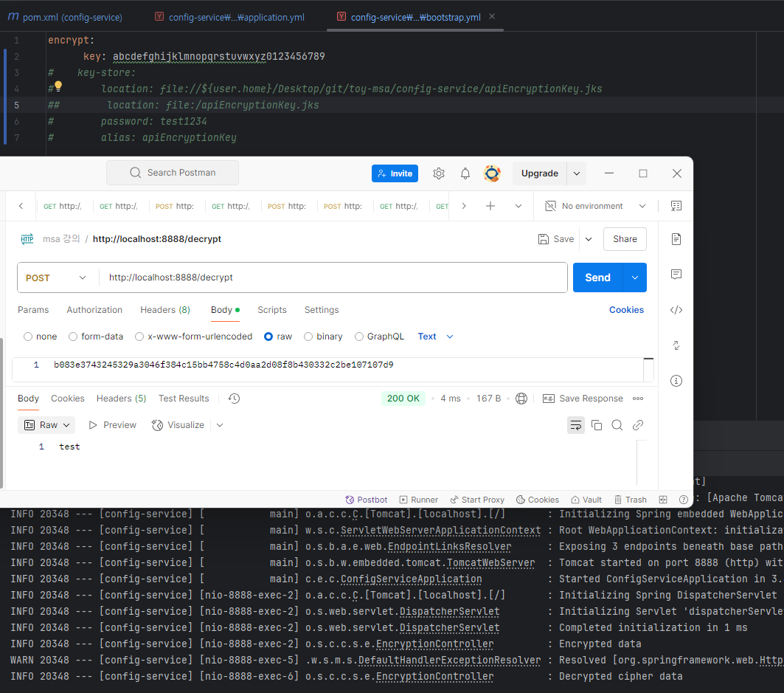Open the application.yml editor tab
Image resolution: width=784 pixels, height=693 pixels.
(230, 17)
